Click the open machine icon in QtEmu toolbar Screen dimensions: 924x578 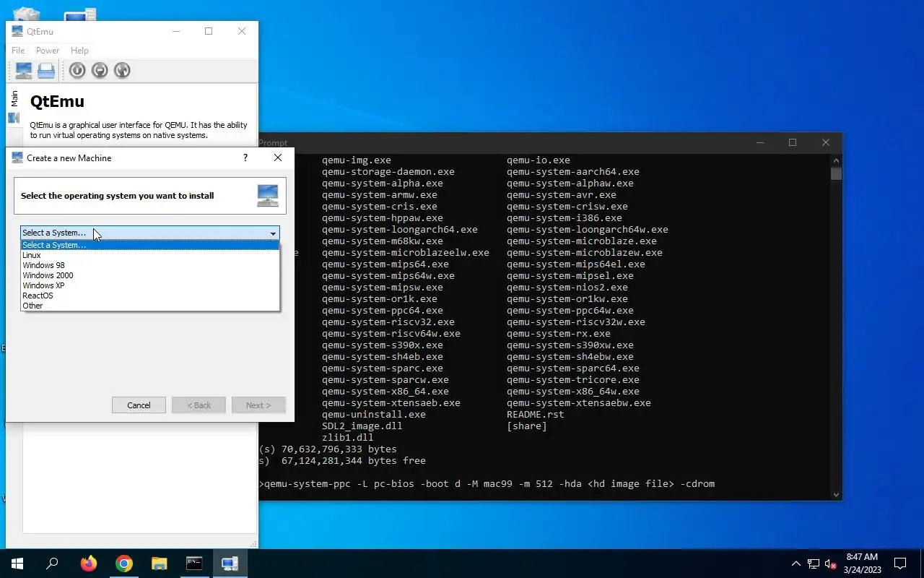point(46,70)
